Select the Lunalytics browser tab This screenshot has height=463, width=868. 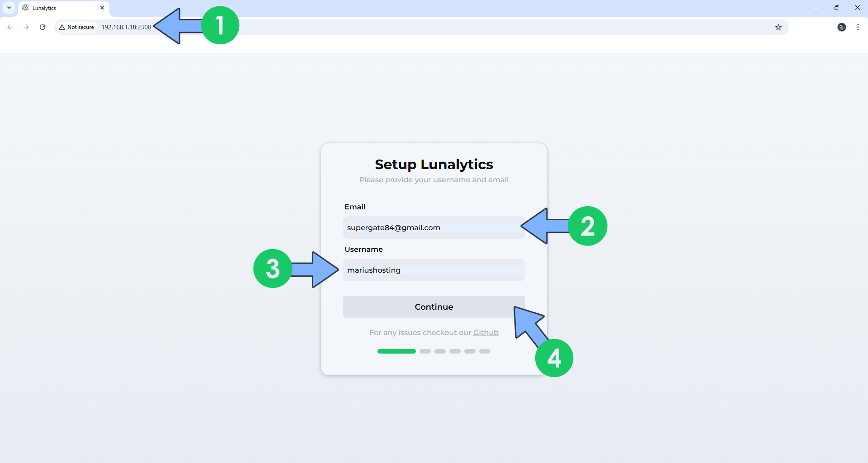tap(63, 8)
